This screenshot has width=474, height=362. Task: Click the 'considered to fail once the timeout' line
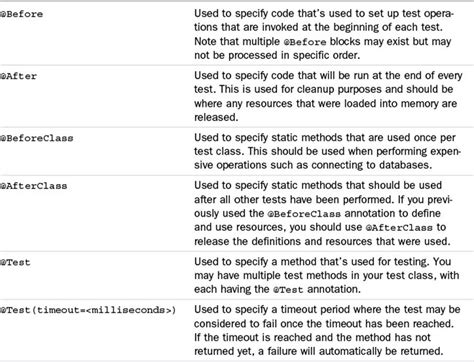(x=324, y=324)
